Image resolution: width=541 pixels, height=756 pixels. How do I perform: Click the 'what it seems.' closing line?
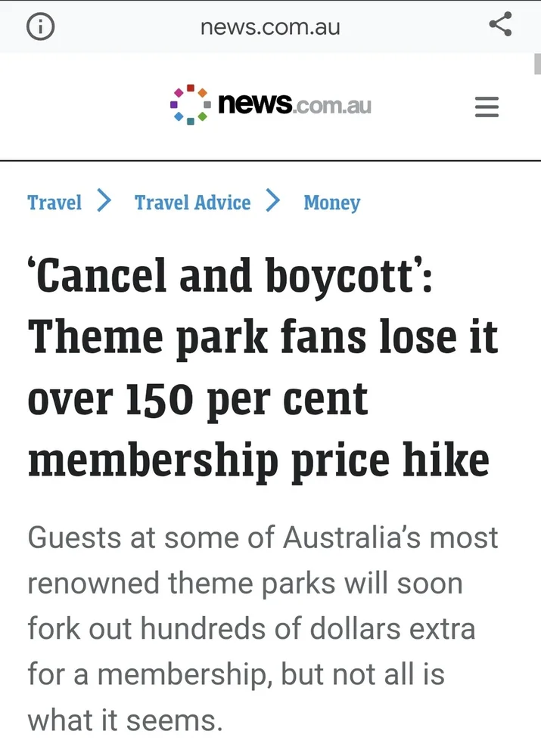point(126,720)
